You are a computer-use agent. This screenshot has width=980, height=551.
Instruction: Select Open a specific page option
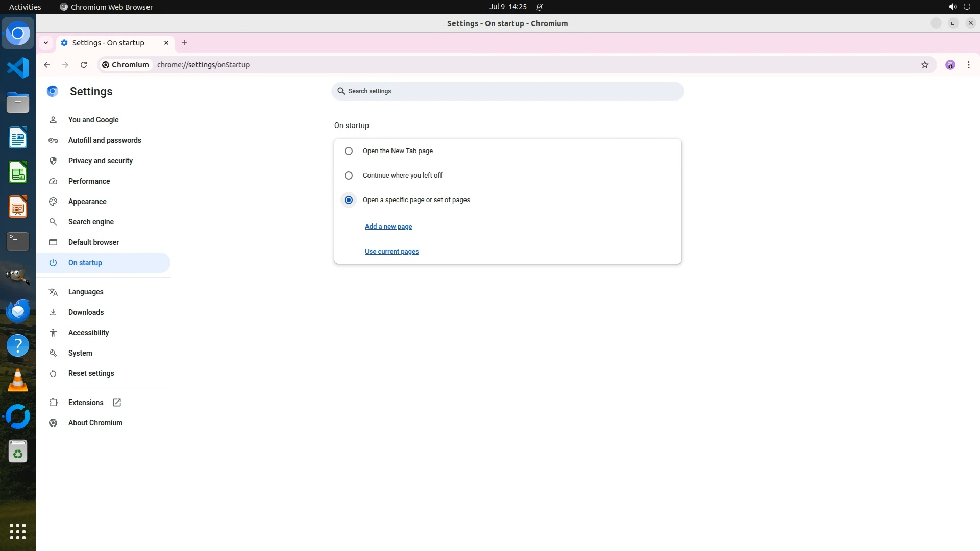(x=349, y=200)
